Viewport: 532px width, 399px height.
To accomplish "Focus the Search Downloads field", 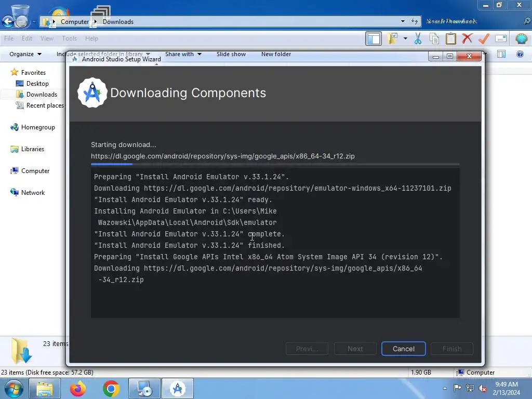I will (x=473, y=21).
